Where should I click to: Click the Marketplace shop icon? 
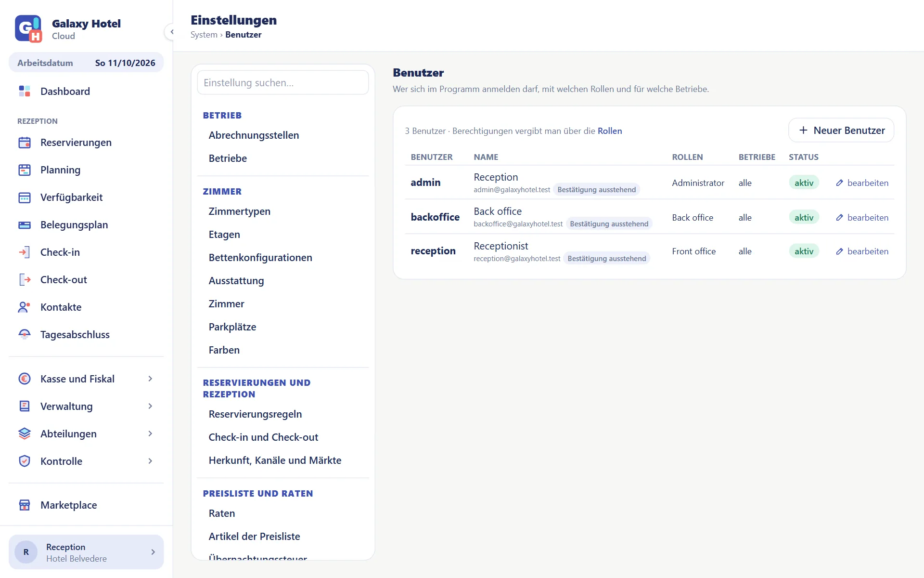tap(25, 505)
